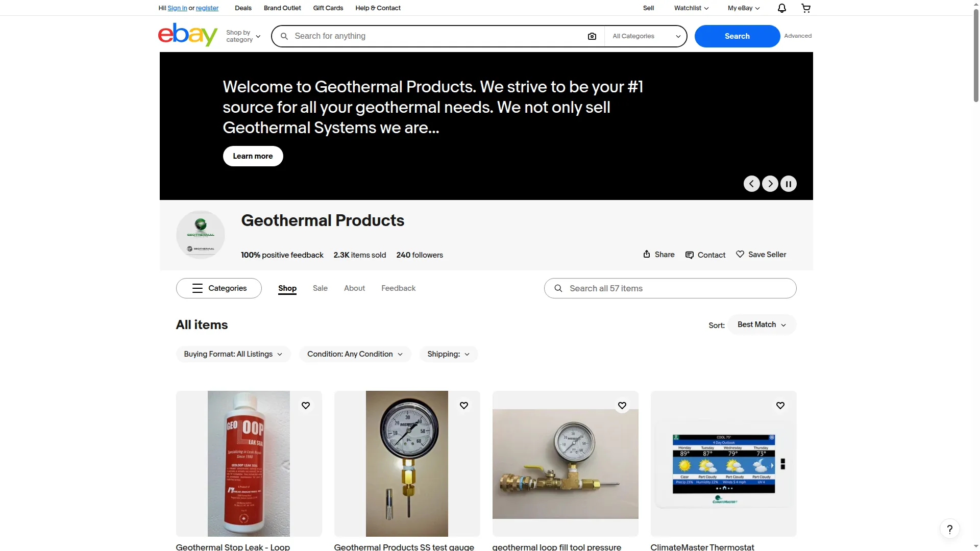Open Condition: Any Condition filter
The image size is (980, 551).
[355, 354]
